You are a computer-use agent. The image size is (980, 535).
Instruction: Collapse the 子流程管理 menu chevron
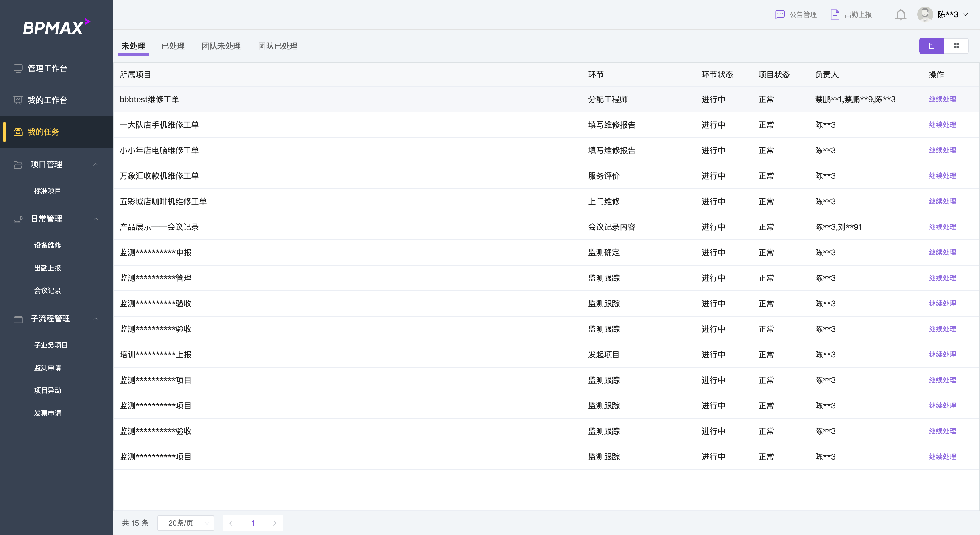tap(96, 319)
